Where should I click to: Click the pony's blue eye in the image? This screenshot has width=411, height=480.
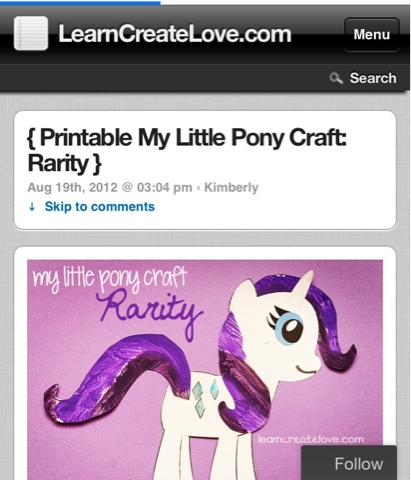click(289, 328)
